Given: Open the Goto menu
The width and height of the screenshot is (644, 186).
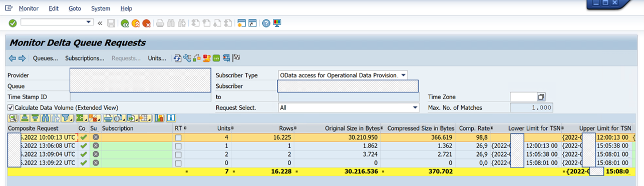Looking at the screenshot, I should click(x=75, y=8).
